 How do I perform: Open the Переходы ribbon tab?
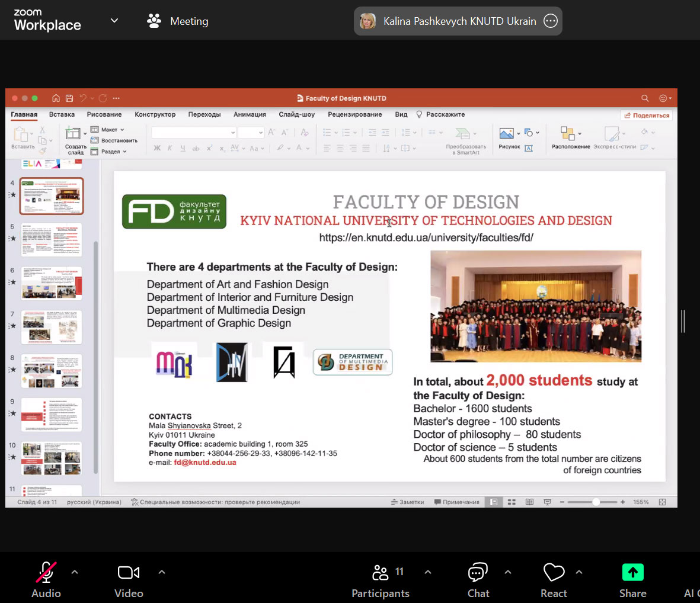204,115
